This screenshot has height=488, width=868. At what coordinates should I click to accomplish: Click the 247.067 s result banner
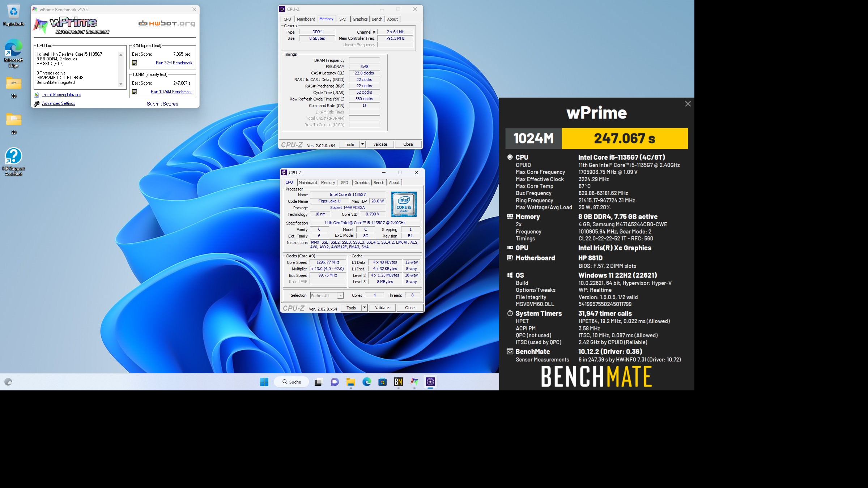click(625, 138)
